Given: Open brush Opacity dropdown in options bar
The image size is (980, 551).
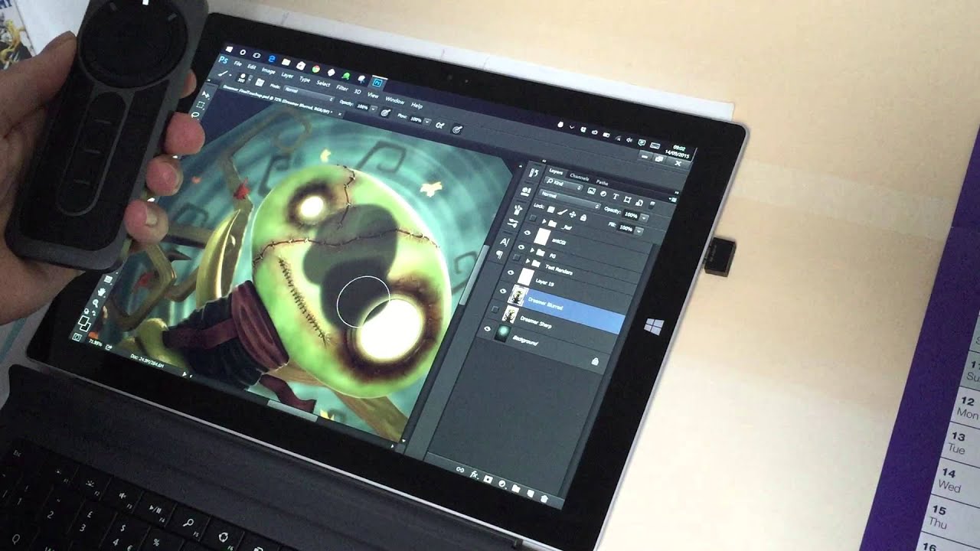Looking at the screenshot, I should [374, 108].
